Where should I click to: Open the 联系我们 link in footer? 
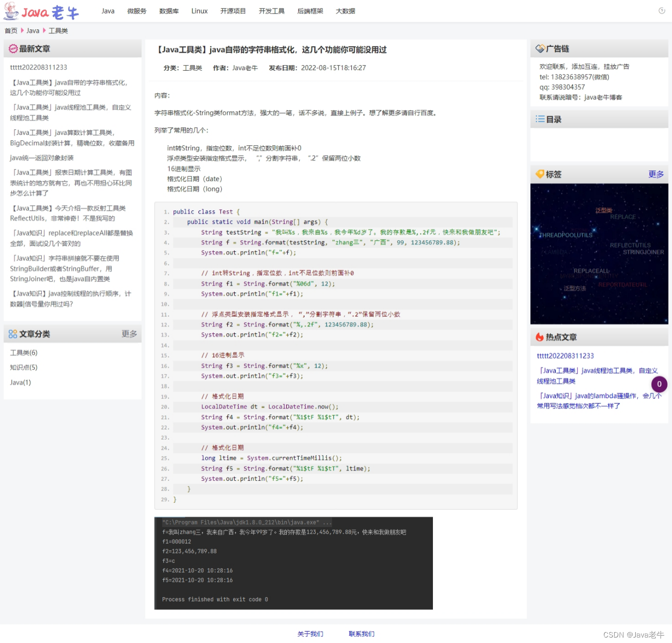click(x=361, y=634)
